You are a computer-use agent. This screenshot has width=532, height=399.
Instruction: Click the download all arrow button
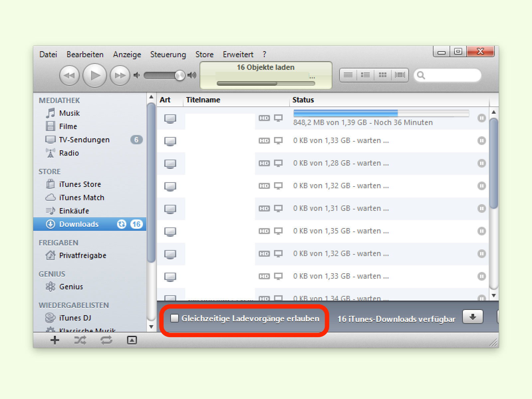tap(472, 317)
